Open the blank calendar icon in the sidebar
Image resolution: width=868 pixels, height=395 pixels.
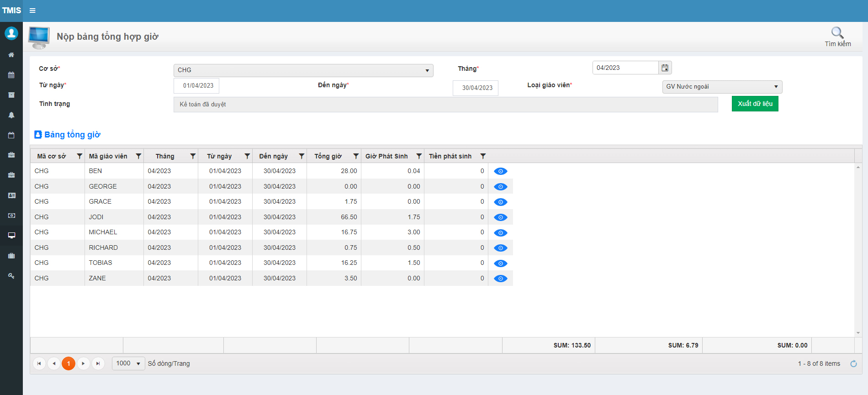tap(11, 135)
